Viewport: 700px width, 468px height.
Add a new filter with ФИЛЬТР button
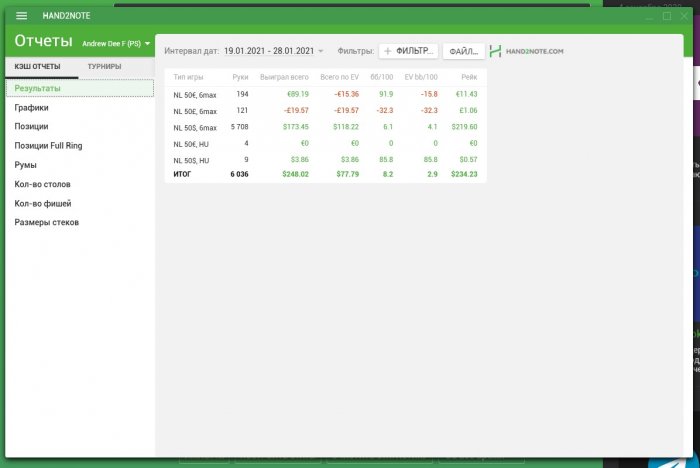point(408,51)
